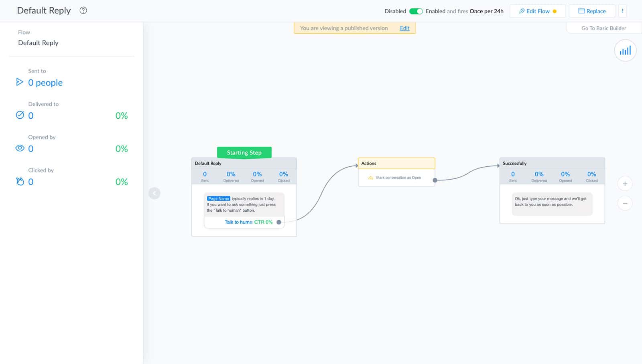Viewport: 642px width, 364px height.
Task: Click the Page Name variable tag
Action: pos(218,198)
